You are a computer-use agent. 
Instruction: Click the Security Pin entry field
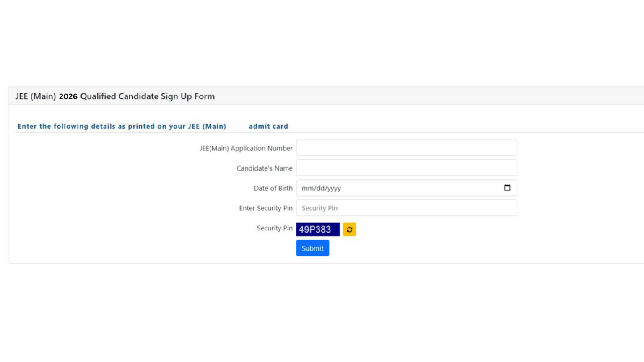point(406,207)
